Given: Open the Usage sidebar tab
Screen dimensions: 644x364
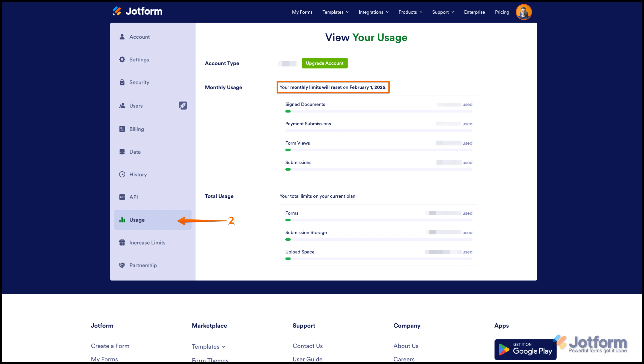Looking at the screenshot, I should click(137, 220).
